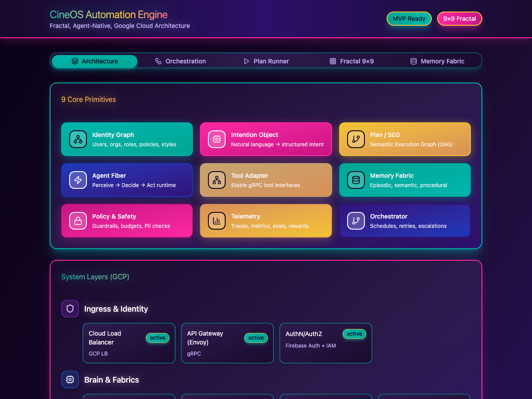Open the Tool Adapter card
Screen dimensions: 532x399
click(266, 180)
